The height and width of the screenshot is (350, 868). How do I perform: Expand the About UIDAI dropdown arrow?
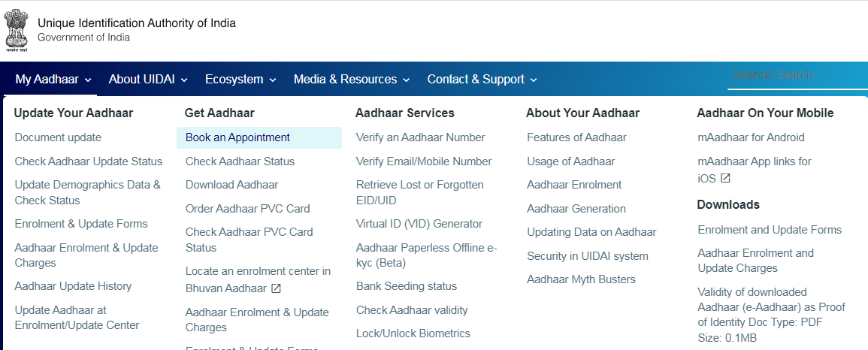184,80
